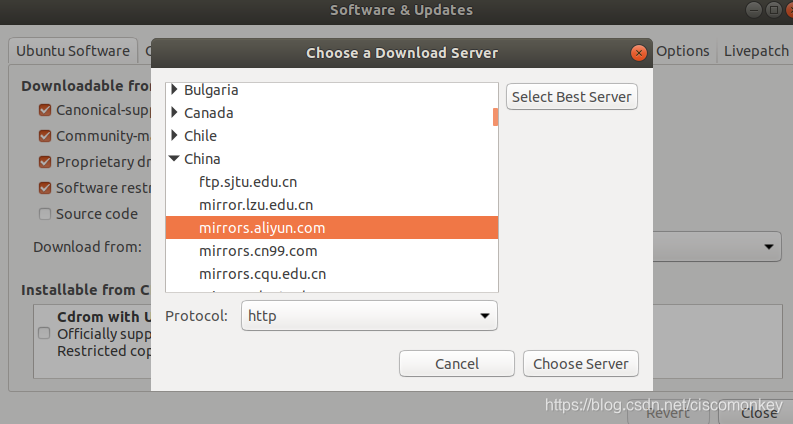
Task: Click Select Best Server button
Action: [x=571, y=97]
